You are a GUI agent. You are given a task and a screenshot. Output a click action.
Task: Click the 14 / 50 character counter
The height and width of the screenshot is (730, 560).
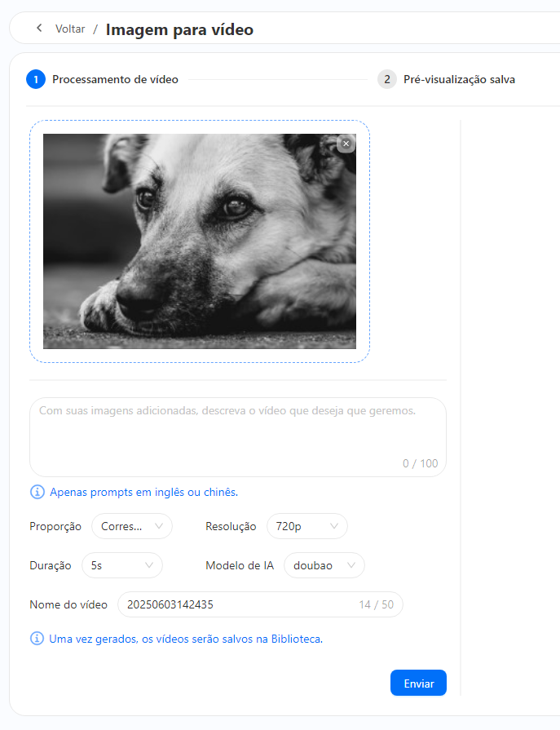376,604
